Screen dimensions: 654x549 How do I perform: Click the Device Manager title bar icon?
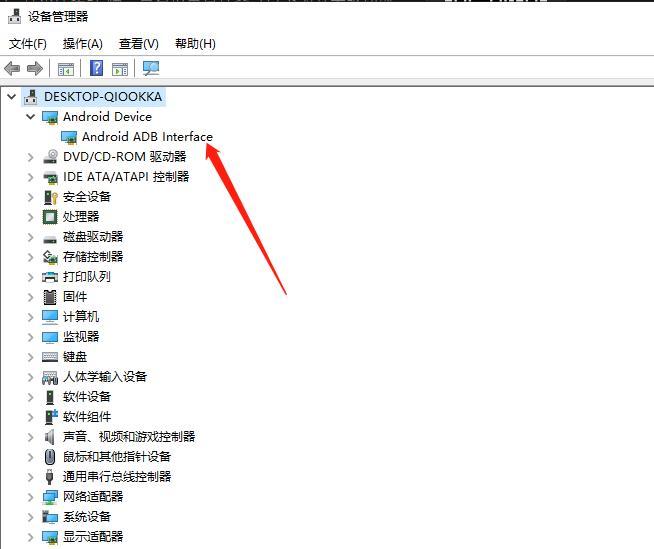(x=15, y=16)
